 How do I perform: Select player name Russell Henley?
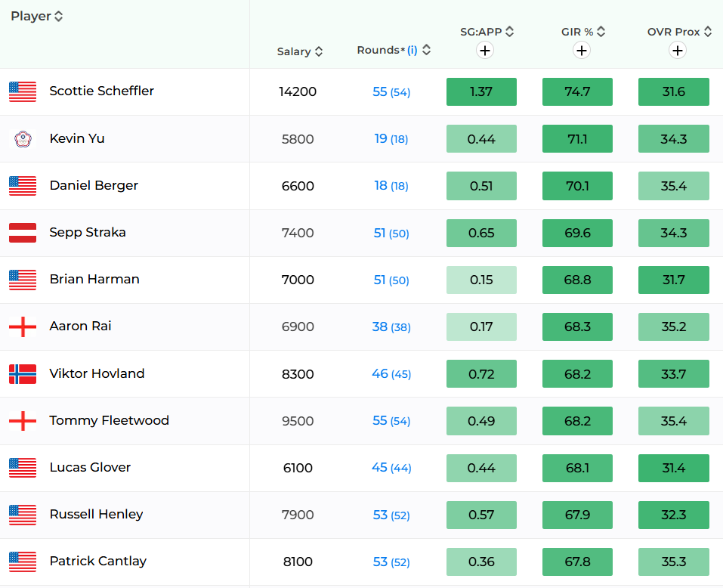97,514
